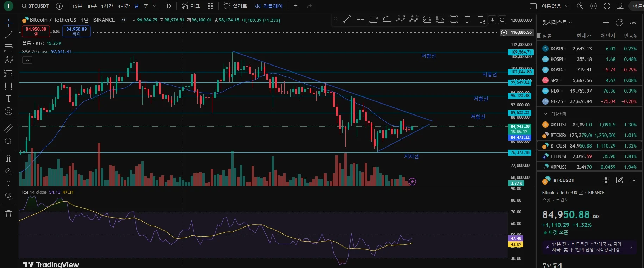This screenshot has height=268, width=644.
Task: Select the ETHUSDT watchlist row
Action: click(589, 156)
